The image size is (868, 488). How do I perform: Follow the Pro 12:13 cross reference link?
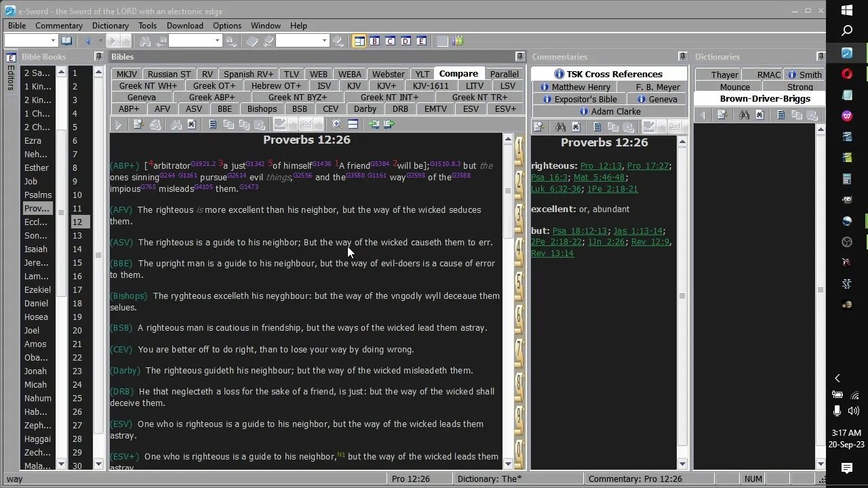pos(601,165)
